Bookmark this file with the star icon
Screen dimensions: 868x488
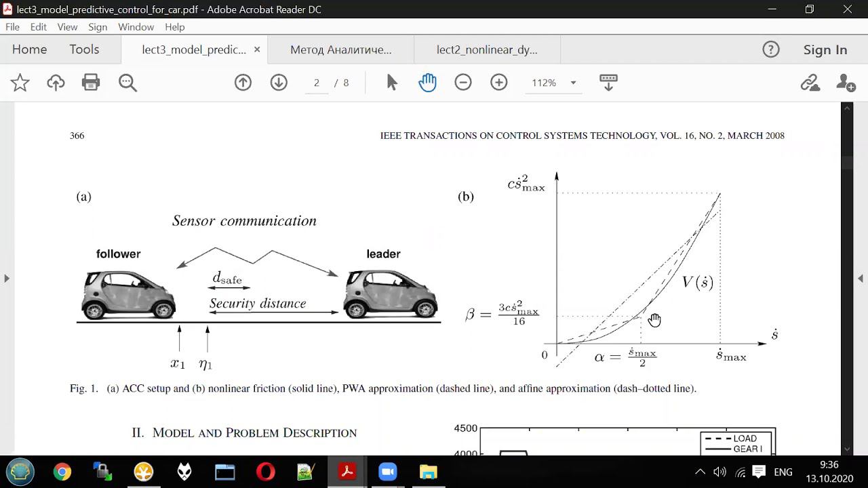click(x=20, y=83)
